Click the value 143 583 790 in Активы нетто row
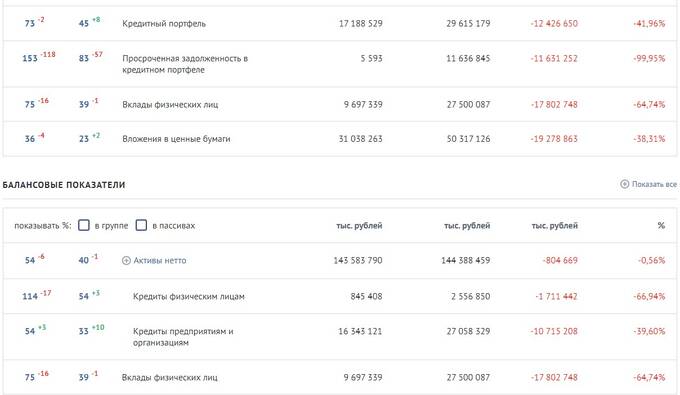 [x=358, y=261]
